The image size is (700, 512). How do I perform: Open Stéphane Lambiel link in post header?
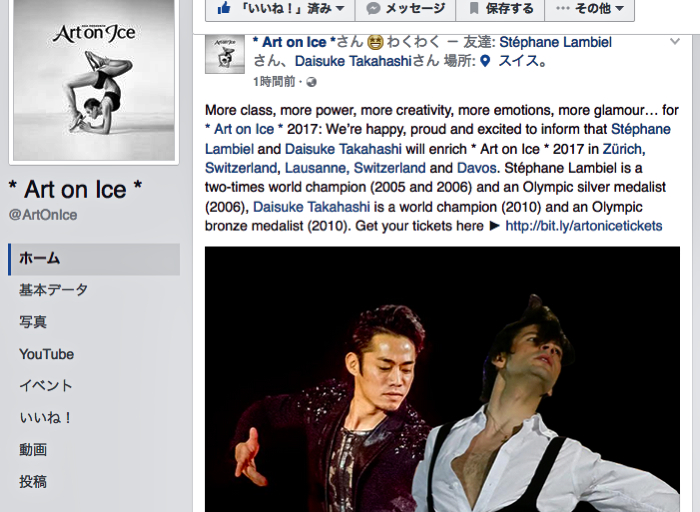[x=555, y=42]
